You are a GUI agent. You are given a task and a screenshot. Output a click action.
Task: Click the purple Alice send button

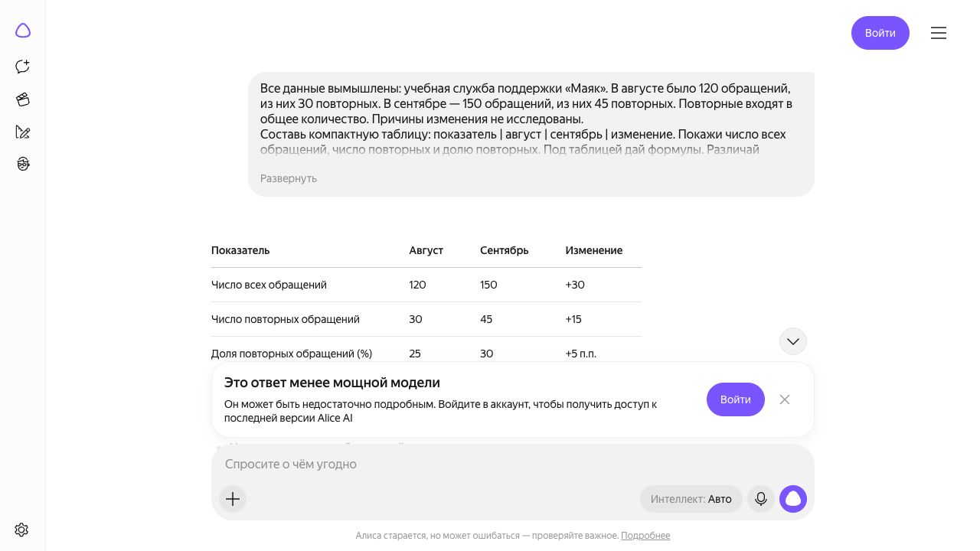tap(793, 499)
